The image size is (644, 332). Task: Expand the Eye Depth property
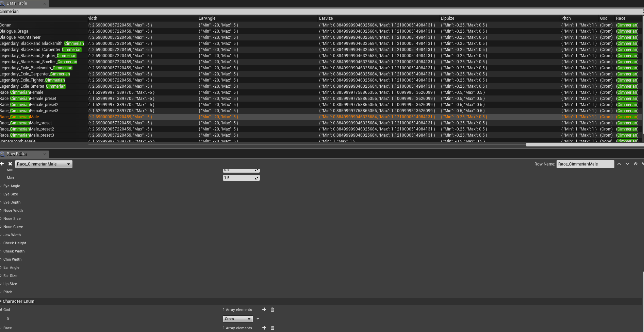pyautogui.click(x=1, y=202)
